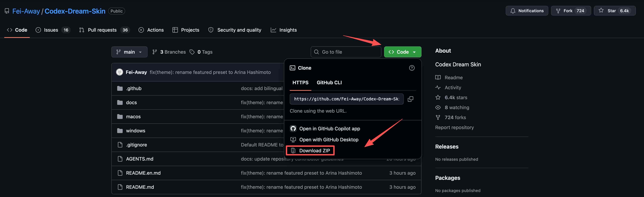The image size is (644, 197).
Task: Open the .gitignore file
Action: click(x=137, y=145)
